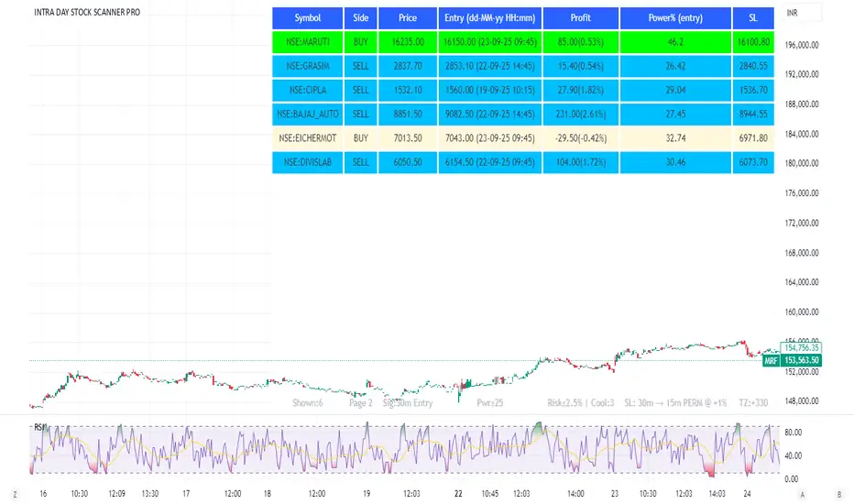Click the MRF symbol tag on price axis

[x=771, y=361]
